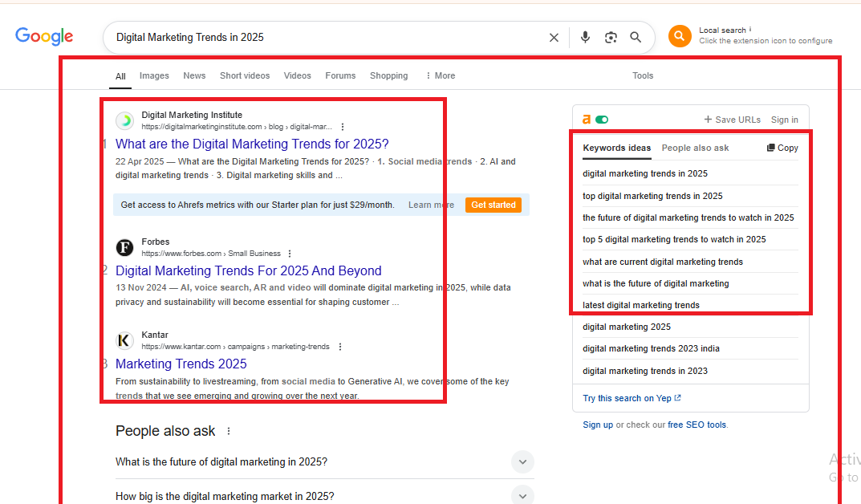861x504 pixels.
Task: Open the Local search info icon
Action: (x=750, y=29)
